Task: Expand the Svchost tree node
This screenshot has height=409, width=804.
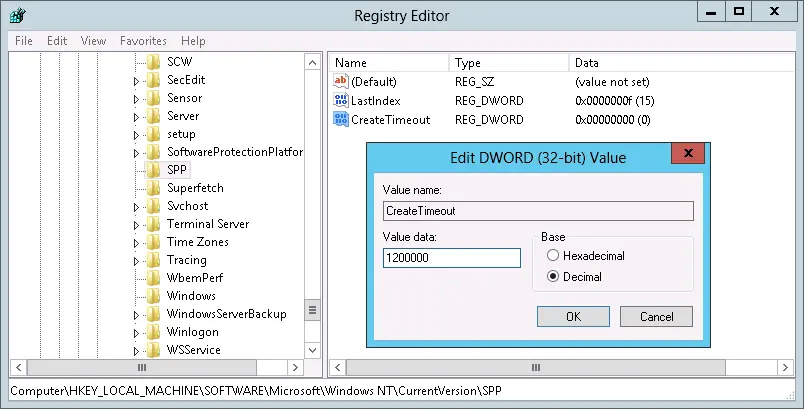Action: [136, 207]
